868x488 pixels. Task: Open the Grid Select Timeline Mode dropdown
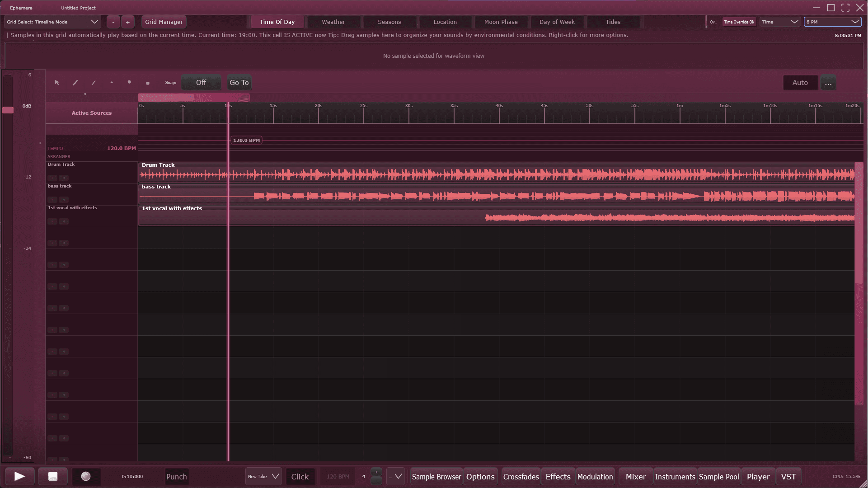coord(52,22)
